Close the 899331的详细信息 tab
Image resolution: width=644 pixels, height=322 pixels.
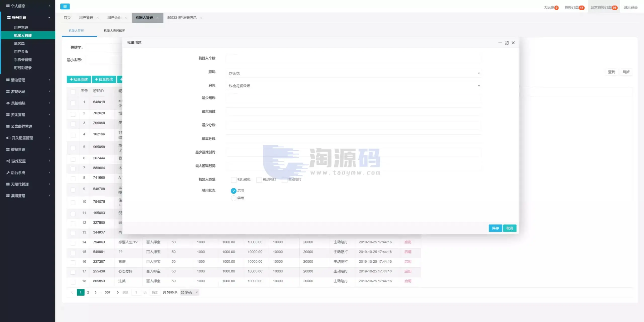click(201, 18)
